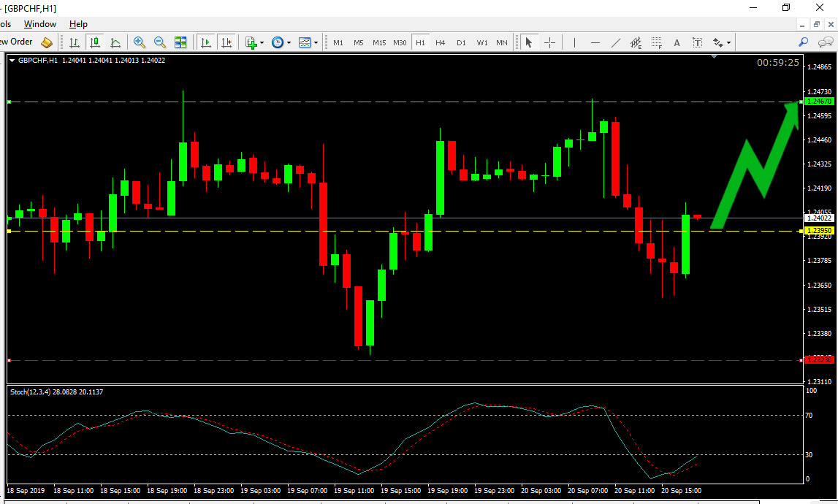Select the Fibonacci retracement tool
Screen dimensions: 838x504
point(657,42)
